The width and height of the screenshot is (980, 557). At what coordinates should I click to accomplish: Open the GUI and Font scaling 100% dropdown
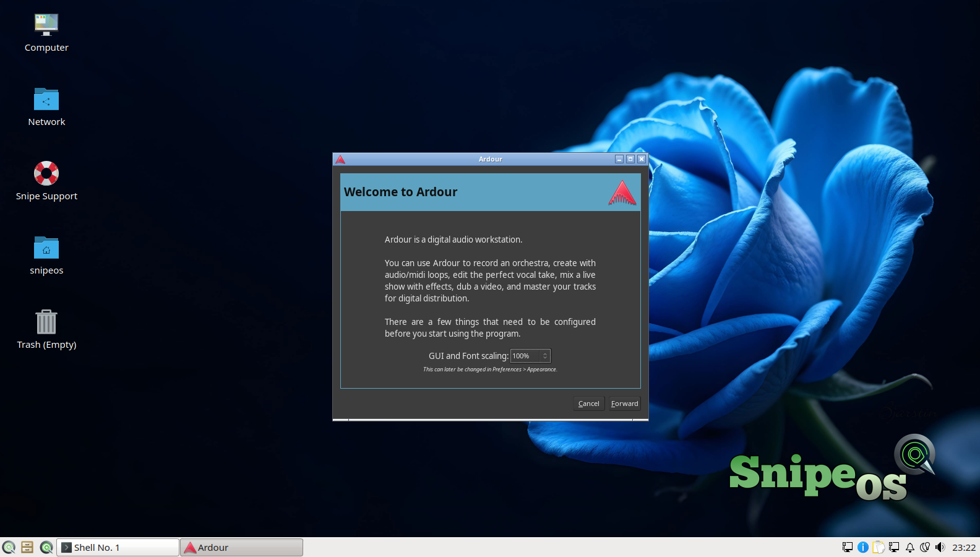point(530,356)
